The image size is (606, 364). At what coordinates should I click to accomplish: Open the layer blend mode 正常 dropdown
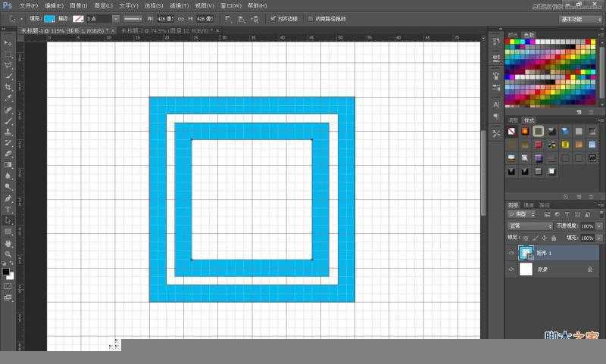529,226
